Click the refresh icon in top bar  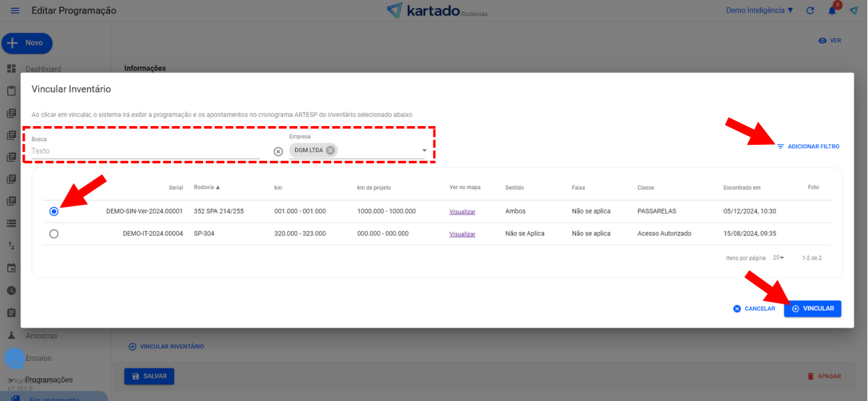810,11
